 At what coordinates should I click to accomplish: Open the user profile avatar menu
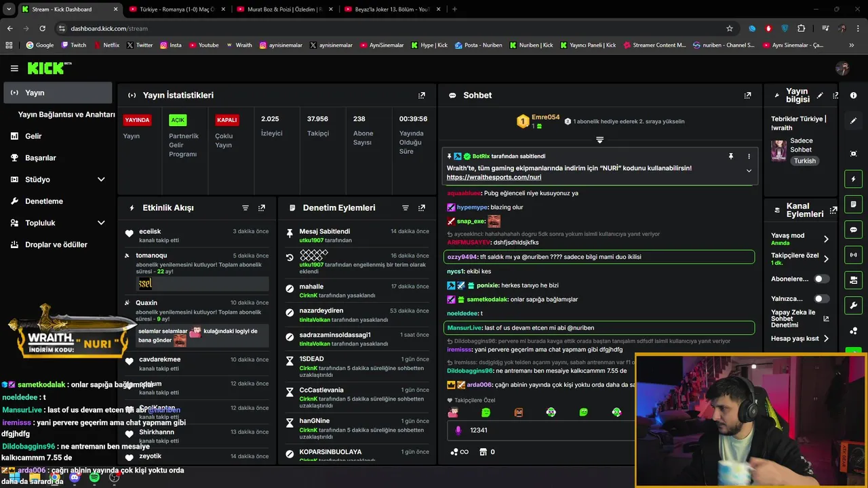843,68
